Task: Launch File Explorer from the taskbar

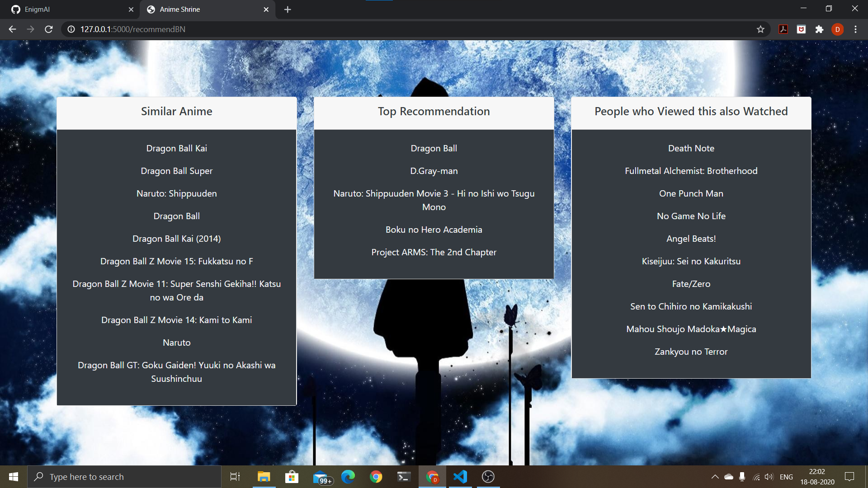Action: [x=264, y=477]
